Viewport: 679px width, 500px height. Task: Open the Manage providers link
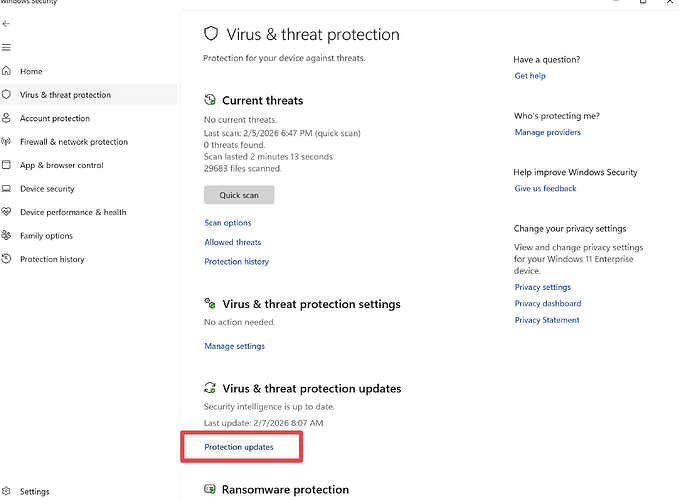(547, 132)
